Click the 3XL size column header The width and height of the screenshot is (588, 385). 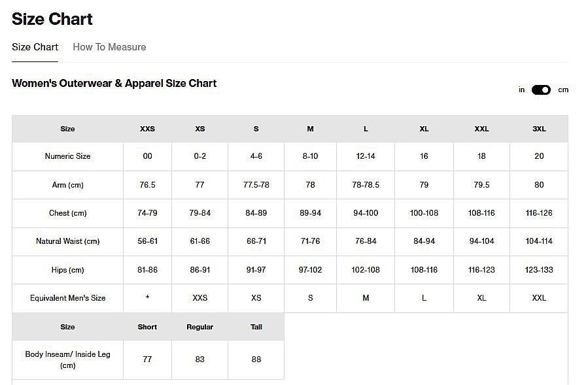click(x=539, y=129)
